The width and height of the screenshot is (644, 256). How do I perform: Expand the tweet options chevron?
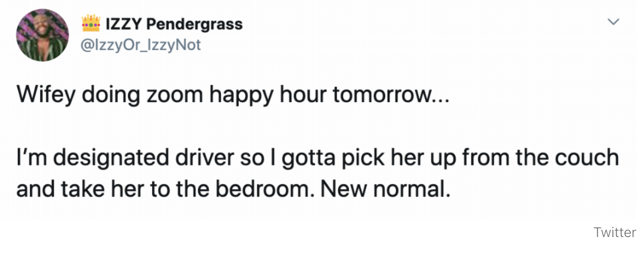point(612,22)
